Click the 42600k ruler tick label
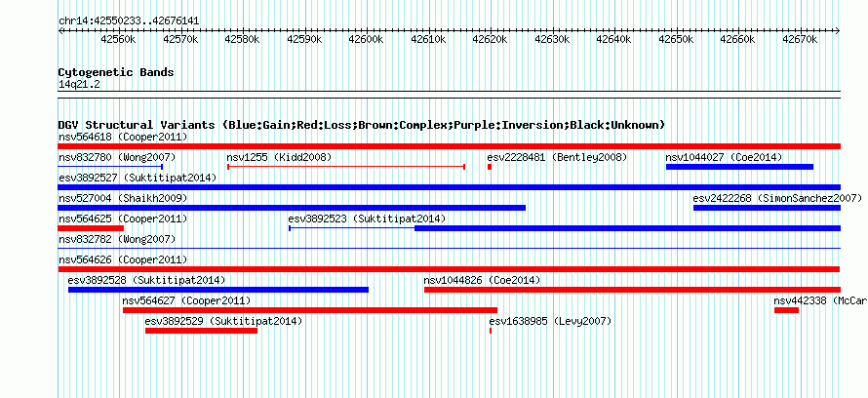This screenshot has width=868, height=398. (x=367, y=40)
